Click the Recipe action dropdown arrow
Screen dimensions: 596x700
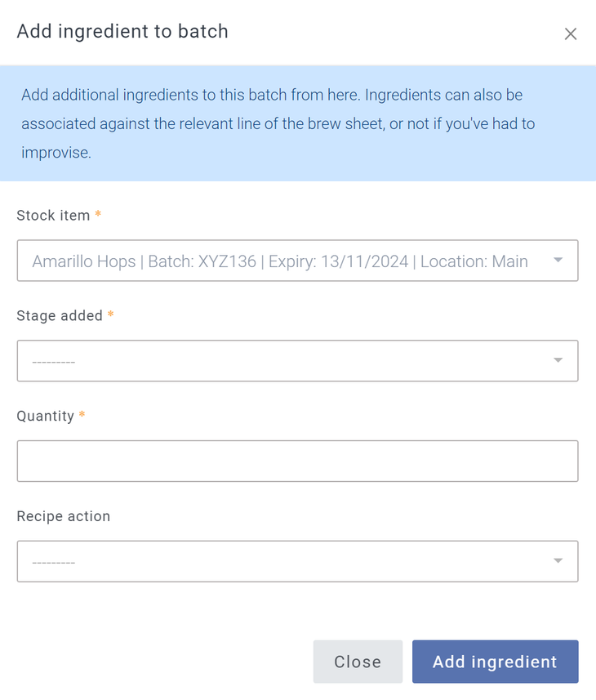558,561
